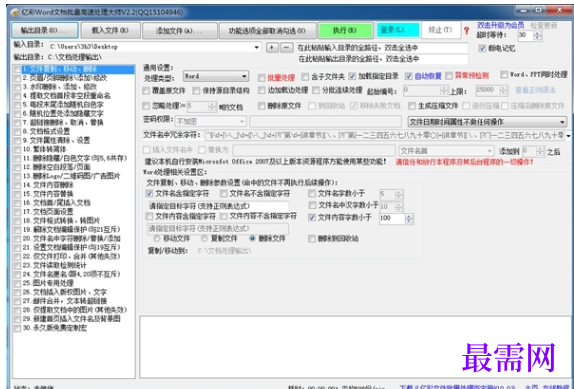
Task: Click the output directory full-path paste field
Action: 382,59
